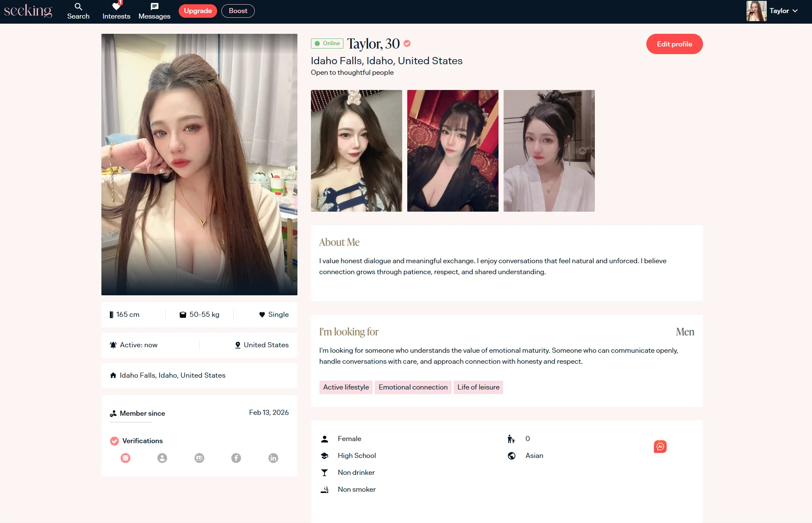Click the LinkedIn verification icon
812x523 pixels.
click(273, 458)
